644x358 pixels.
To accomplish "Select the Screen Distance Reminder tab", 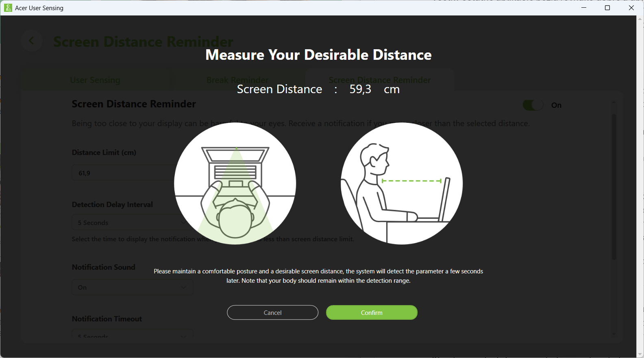I will coord(380,80).
